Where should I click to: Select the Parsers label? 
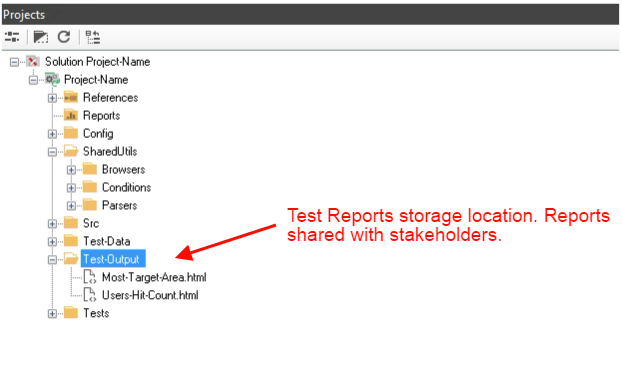pyautogui.click(x=119, y=205)
